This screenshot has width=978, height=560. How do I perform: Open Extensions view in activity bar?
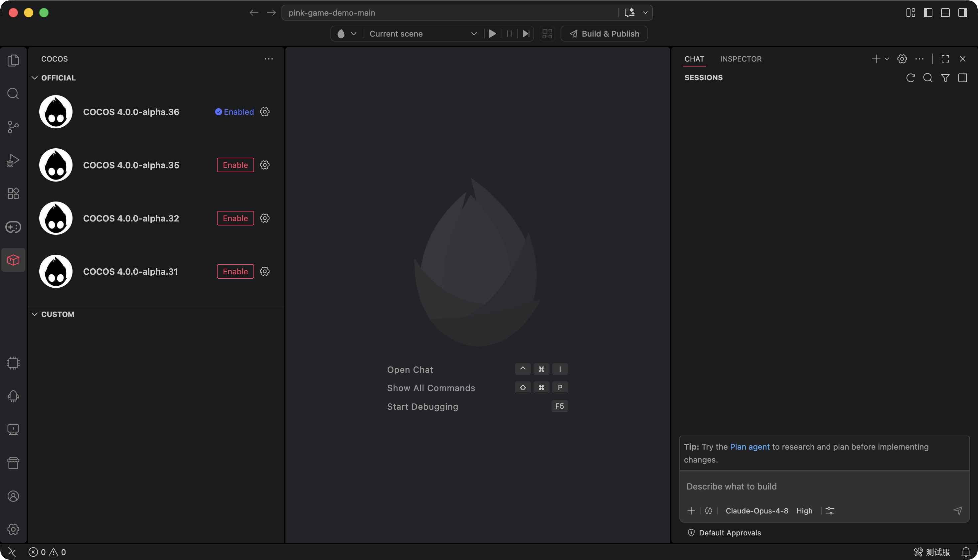13,194
